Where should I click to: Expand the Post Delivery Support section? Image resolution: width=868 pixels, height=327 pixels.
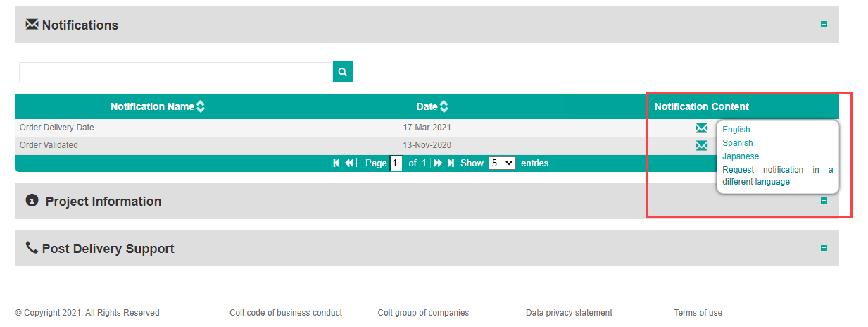point(824,248)
